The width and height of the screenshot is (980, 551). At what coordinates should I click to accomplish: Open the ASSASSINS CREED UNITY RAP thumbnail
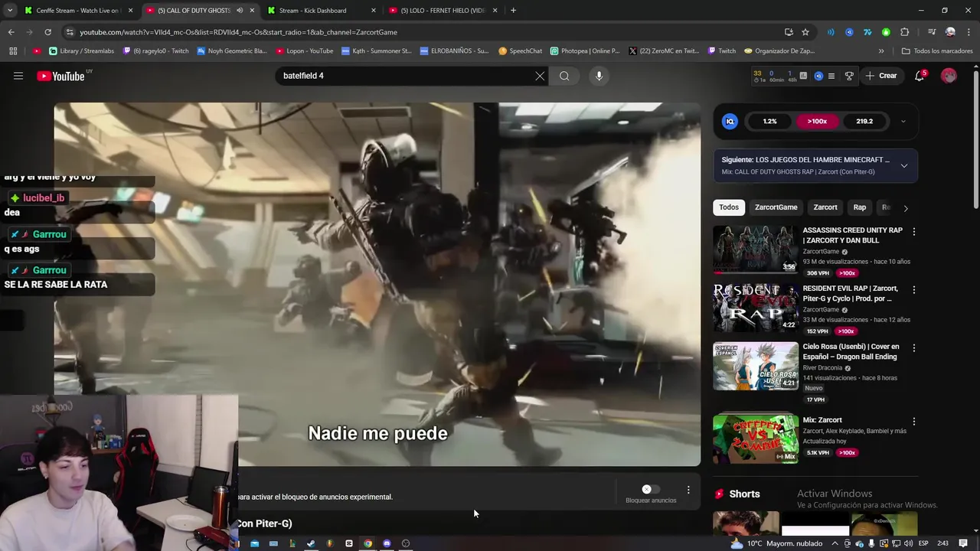[x=756, y=249]
